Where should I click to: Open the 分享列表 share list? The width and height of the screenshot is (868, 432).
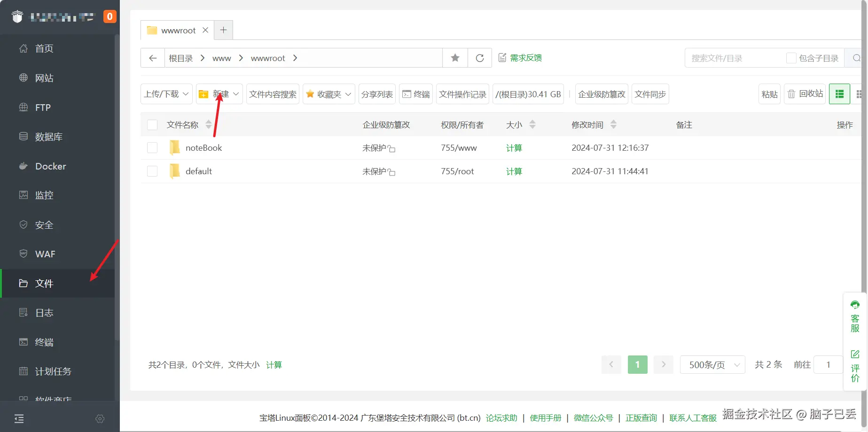click(377, 94)
